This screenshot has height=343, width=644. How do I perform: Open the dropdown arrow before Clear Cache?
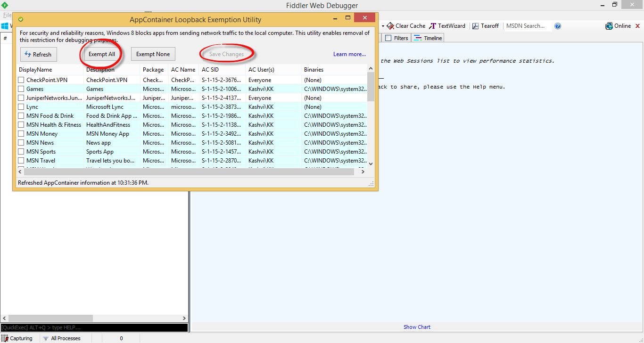pyautogui.click(x=383, y=26)
